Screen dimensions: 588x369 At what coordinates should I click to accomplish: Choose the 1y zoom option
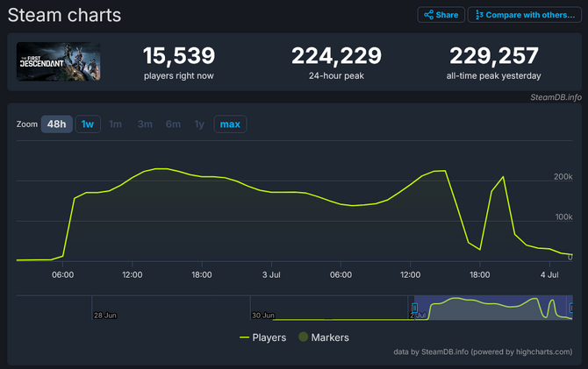[x=199, y=124]
